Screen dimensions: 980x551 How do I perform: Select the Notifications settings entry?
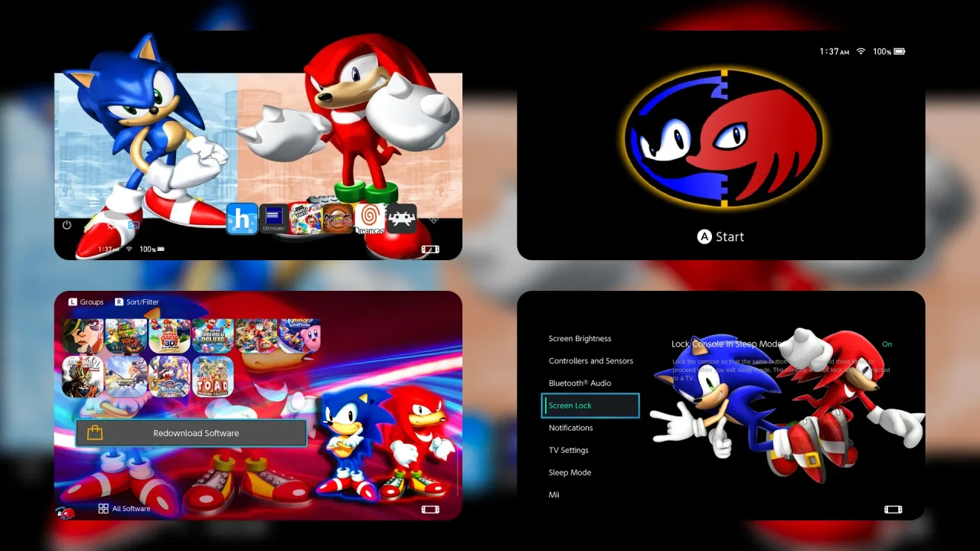[x=570, y=427]
